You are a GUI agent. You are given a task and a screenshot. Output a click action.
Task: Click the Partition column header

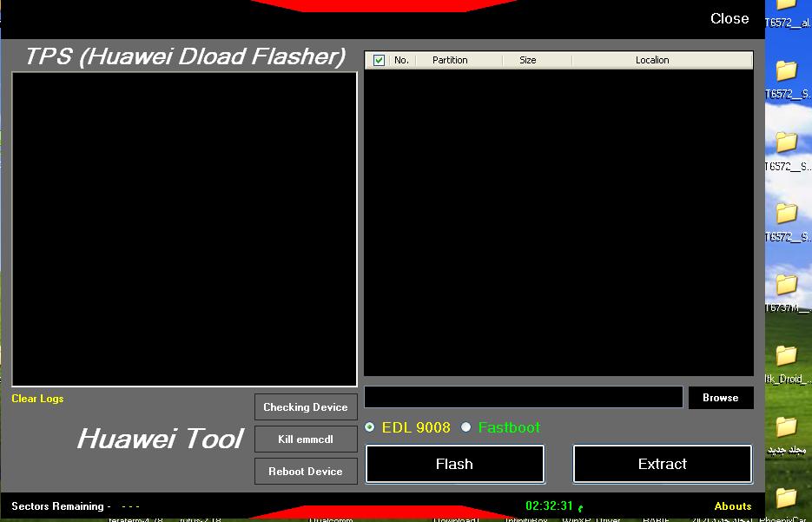click(450, 60)
